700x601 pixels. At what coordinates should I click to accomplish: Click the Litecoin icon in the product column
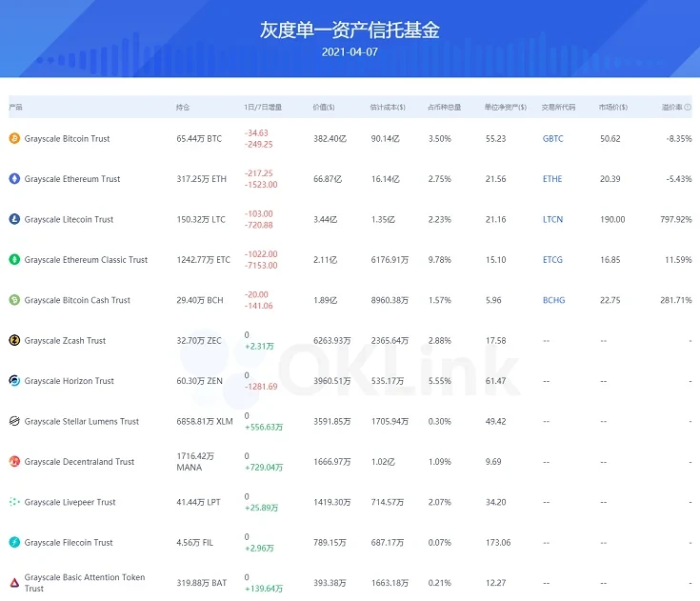14,219
